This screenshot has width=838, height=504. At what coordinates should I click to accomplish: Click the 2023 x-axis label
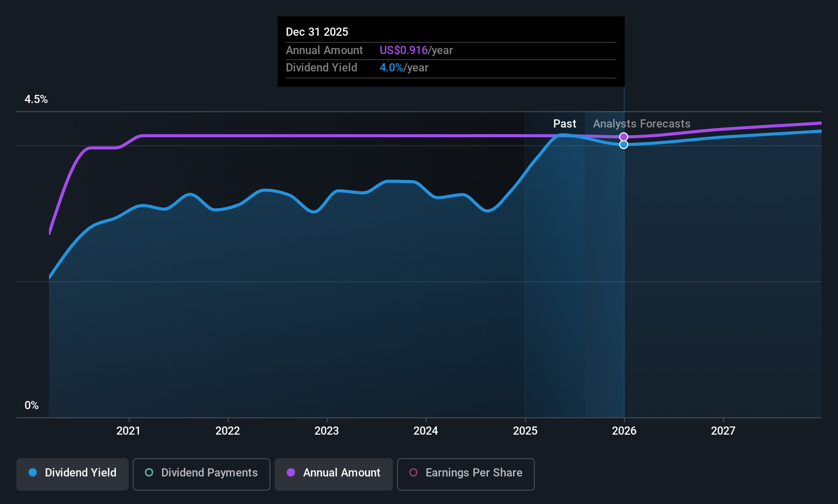pyautogui.click(x=327, y=431)
